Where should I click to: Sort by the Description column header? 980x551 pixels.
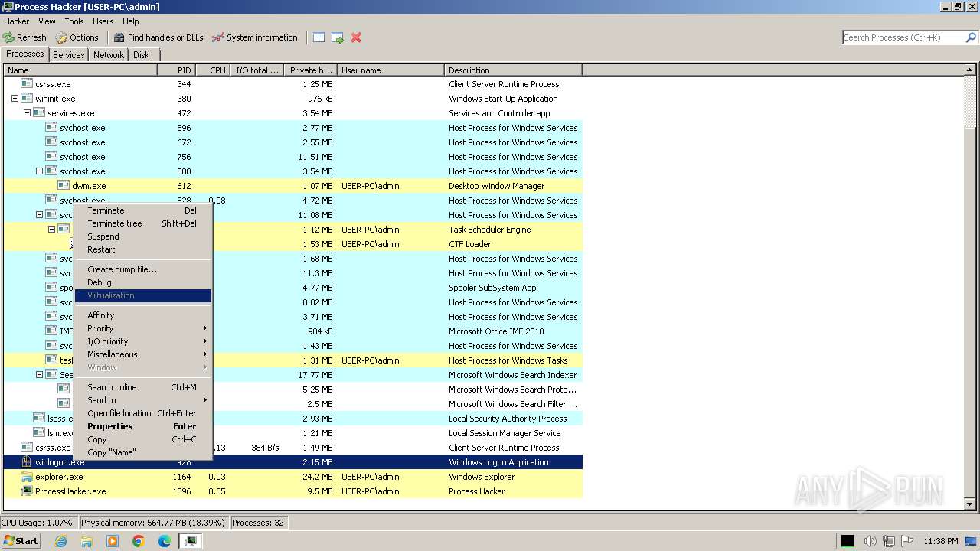tap(513, 70)
